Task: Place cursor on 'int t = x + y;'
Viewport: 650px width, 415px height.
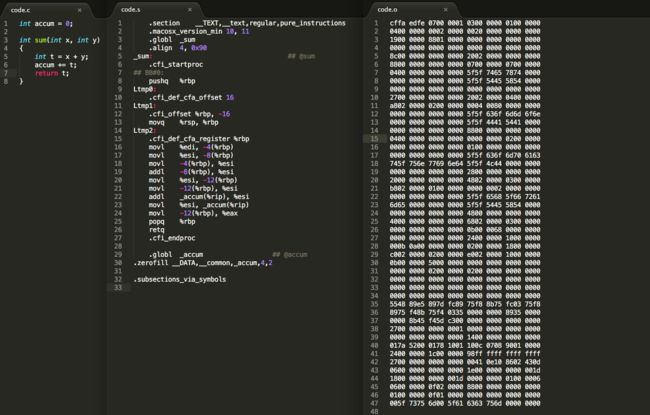Action: [61, 57]
